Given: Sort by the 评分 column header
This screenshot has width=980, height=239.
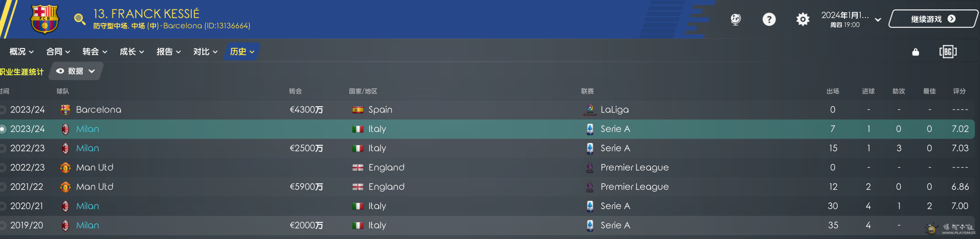Looking at the screenshot, I should click(959, 91).
